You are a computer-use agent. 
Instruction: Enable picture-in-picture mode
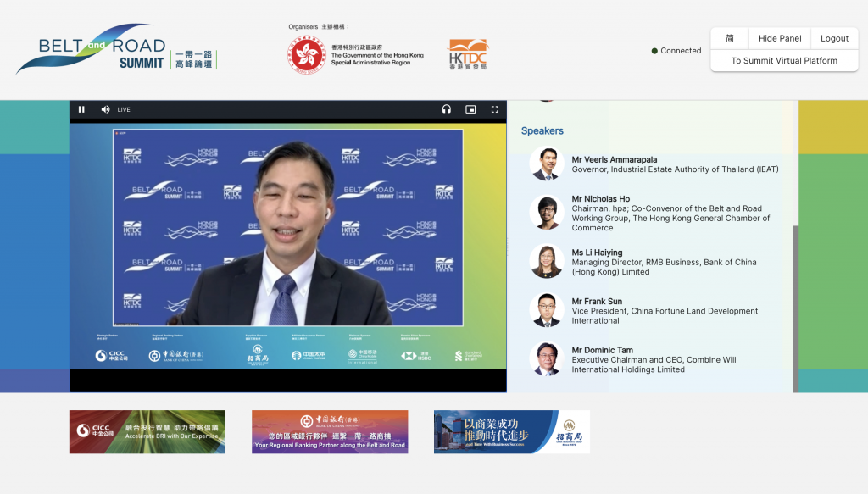pyautogui.click(x=470, y=109)
